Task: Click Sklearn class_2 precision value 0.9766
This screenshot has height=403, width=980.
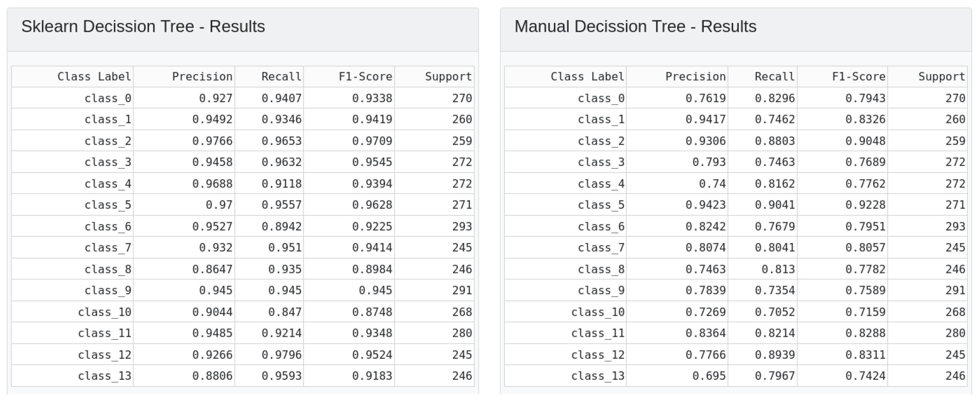Action: [x=212, y=141]
